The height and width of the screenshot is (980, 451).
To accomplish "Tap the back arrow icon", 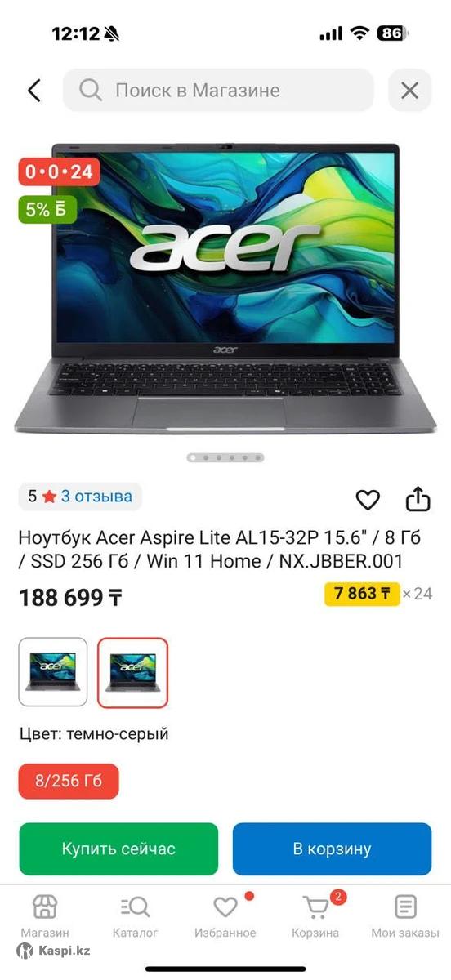I will click(33, 90).
